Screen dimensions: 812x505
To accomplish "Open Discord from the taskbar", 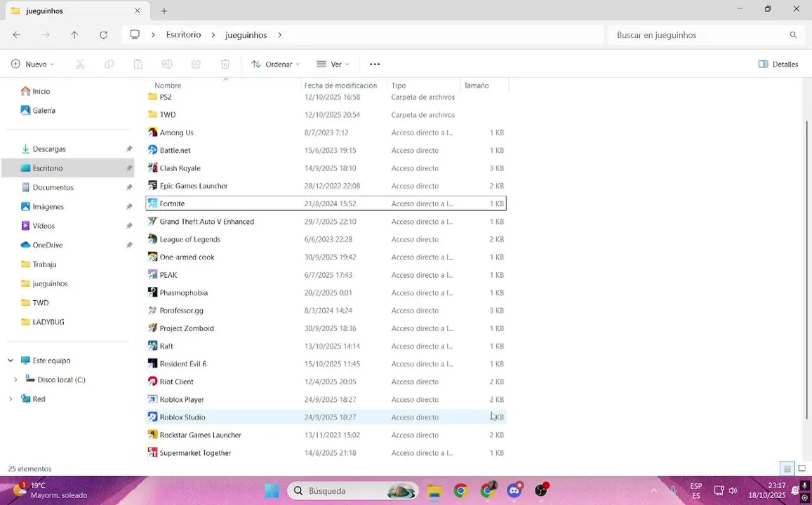I will pyautogui.click(x=514, y=490).
